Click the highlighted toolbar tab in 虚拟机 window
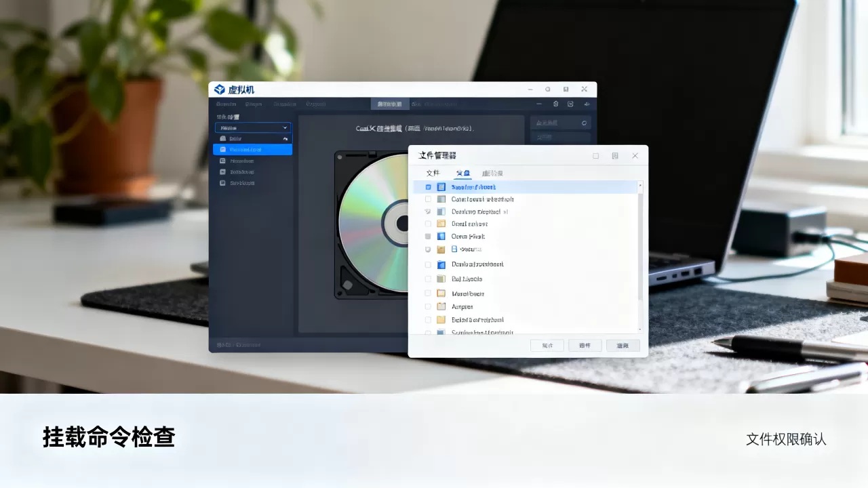This screenshot has width=868, height=488. [390, 104]
